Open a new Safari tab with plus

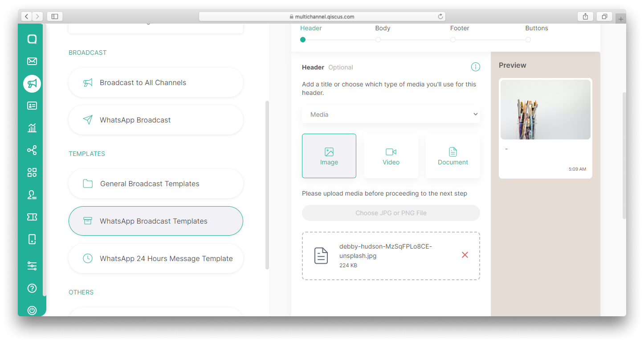621,19
